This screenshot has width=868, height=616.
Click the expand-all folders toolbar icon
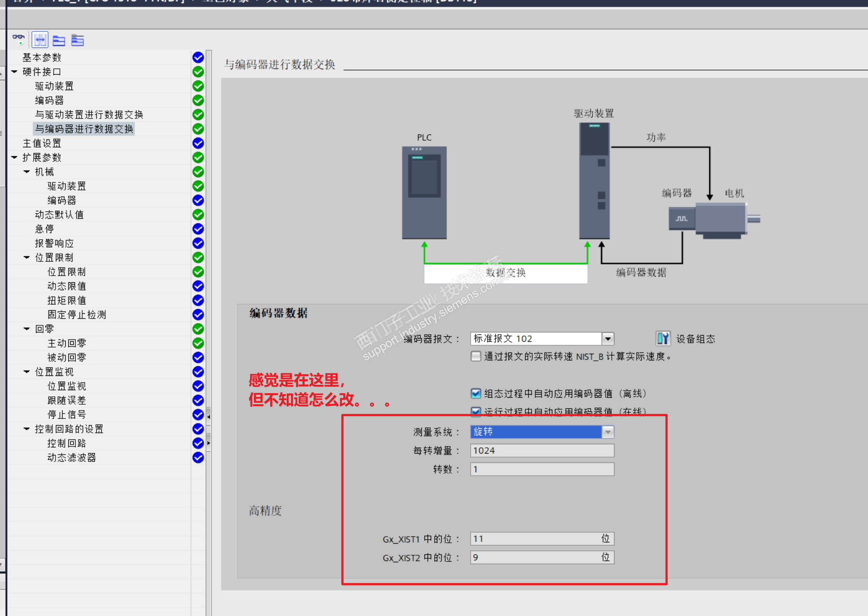point(77,40)
